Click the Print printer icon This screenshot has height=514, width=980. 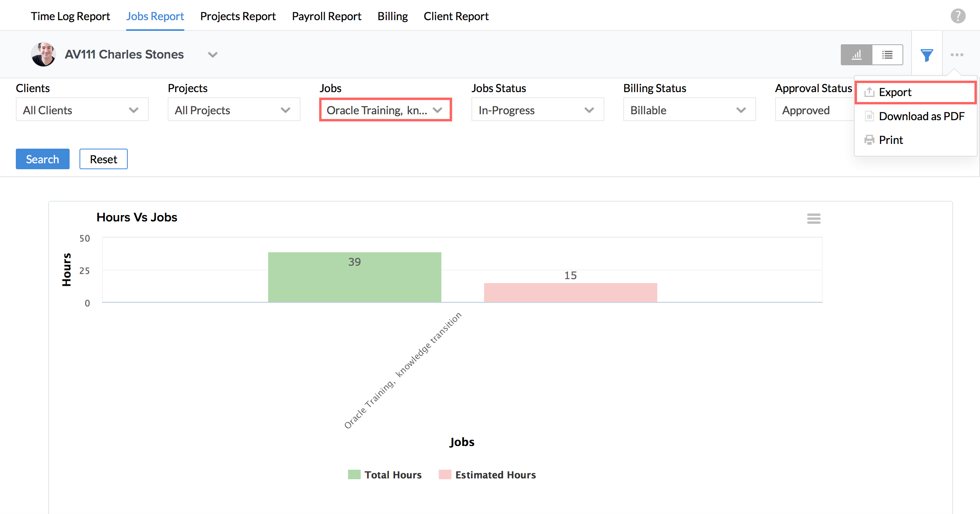[869, 140]
